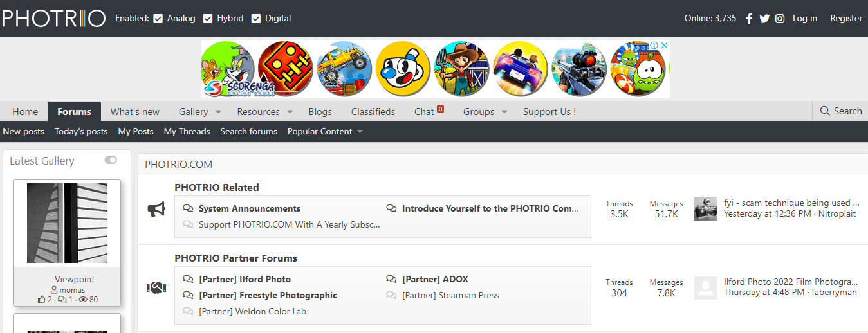Open New posts

click(23, 131)
